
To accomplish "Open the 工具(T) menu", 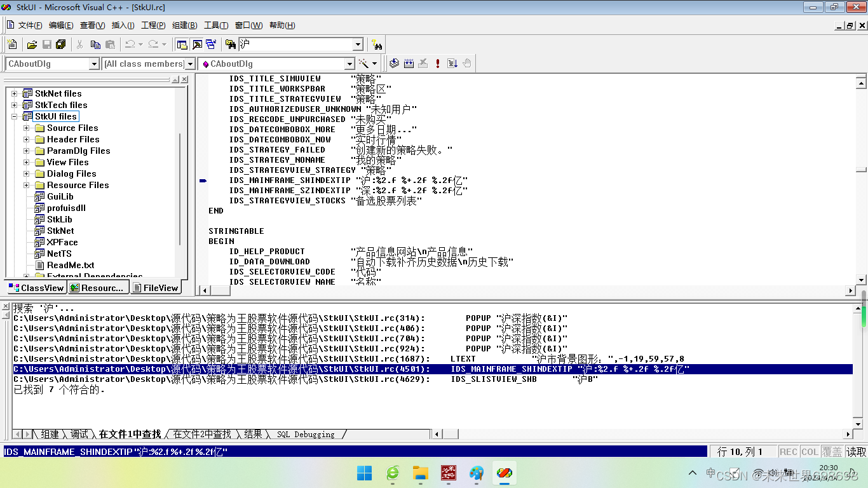I will (216, 25).
